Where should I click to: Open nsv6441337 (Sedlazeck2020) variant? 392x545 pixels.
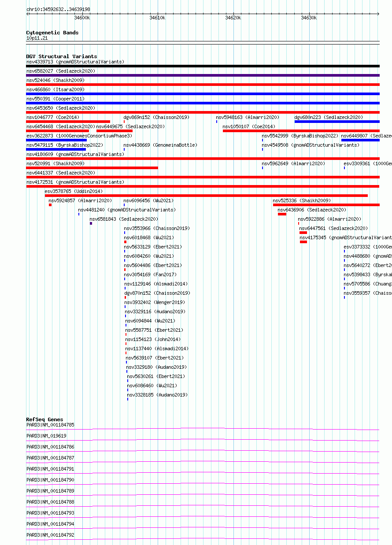click(61, 173)
